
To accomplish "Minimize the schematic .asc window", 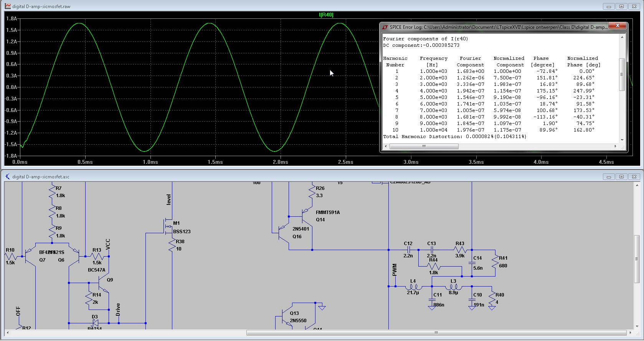I will [x=609, y=176].
